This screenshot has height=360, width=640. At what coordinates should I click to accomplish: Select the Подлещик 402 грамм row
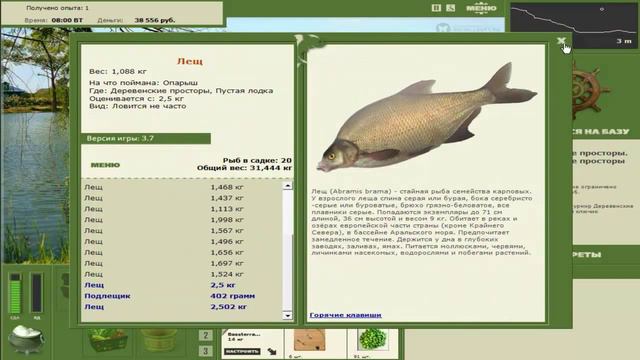coord(182,296)
